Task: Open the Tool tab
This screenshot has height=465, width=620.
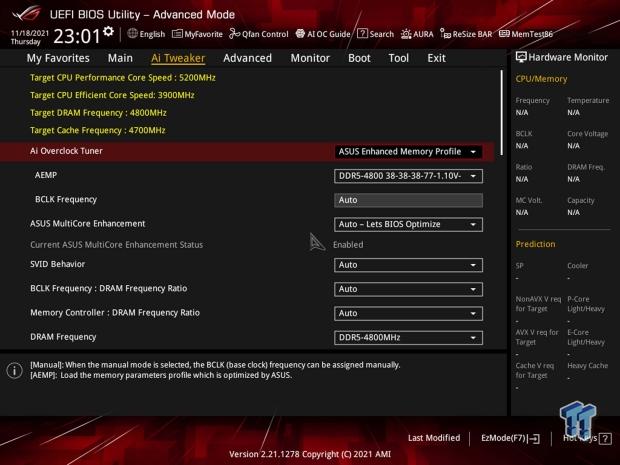Action: 399,58
